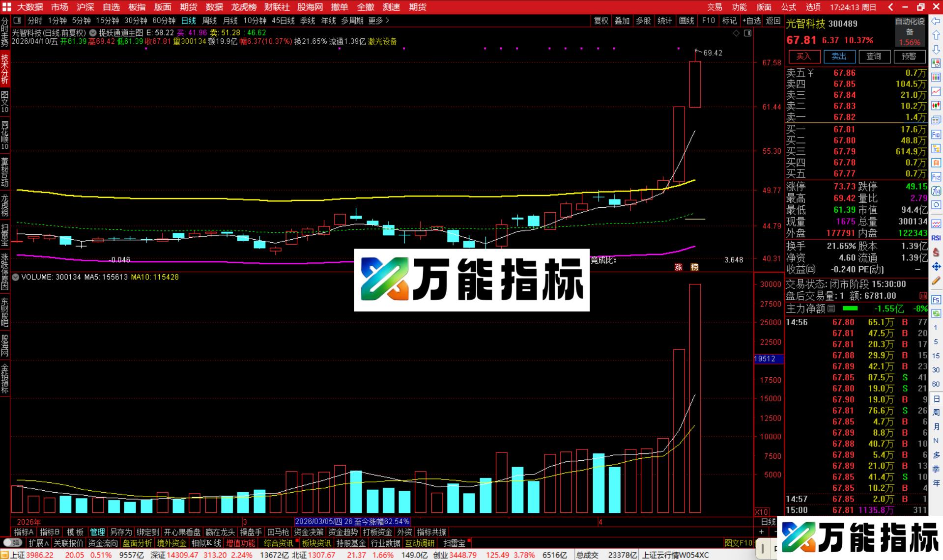
Task: Toggle the 弹 popup switch at bottom left
Action: coord(13,542)
